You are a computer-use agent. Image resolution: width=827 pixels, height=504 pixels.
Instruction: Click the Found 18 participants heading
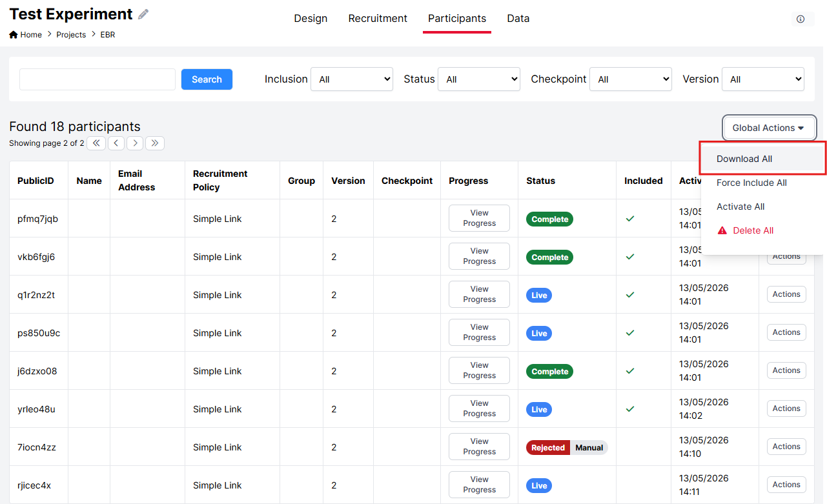pyautogui.click(x=75, y=126)
